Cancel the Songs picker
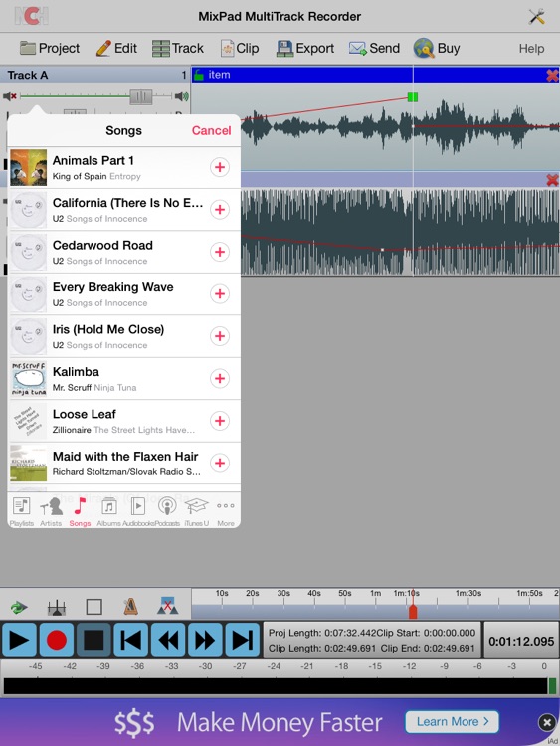 coord(211,131)
